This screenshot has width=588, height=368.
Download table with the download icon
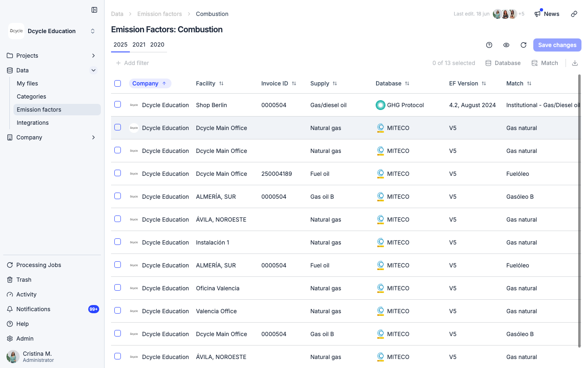[x=575, y=63]
